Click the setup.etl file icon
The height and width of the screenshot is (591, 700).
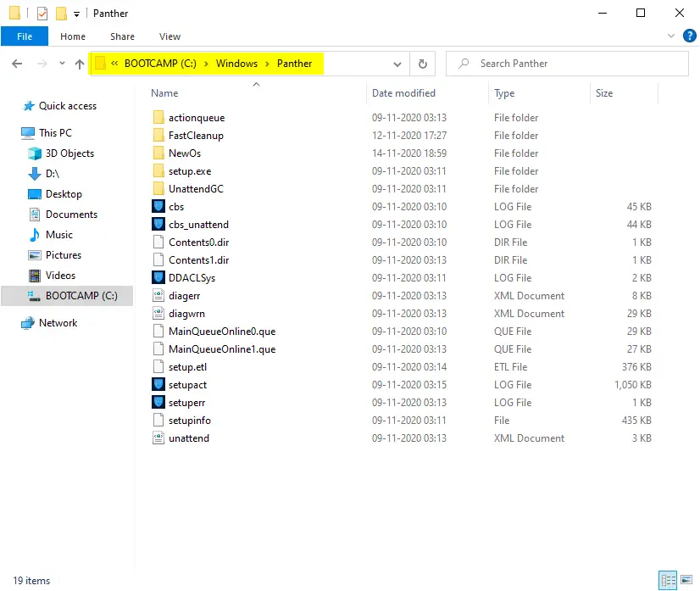(x=158, y=367)
